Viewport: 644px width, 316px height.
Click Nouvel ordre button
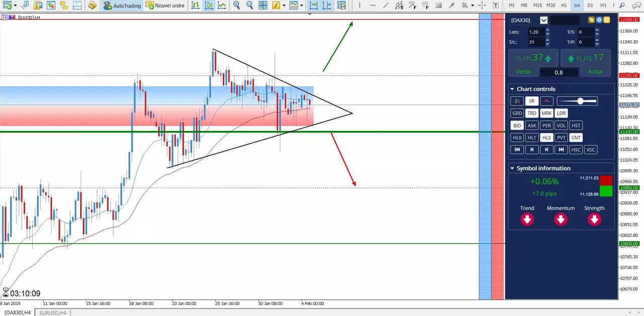pyautogui.click(x=165, y=6)
